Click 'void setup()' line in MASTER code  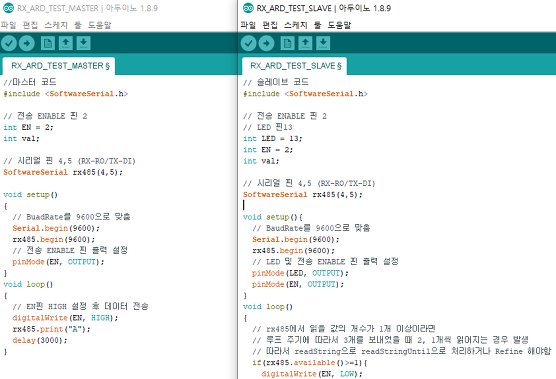coord(30,195)
